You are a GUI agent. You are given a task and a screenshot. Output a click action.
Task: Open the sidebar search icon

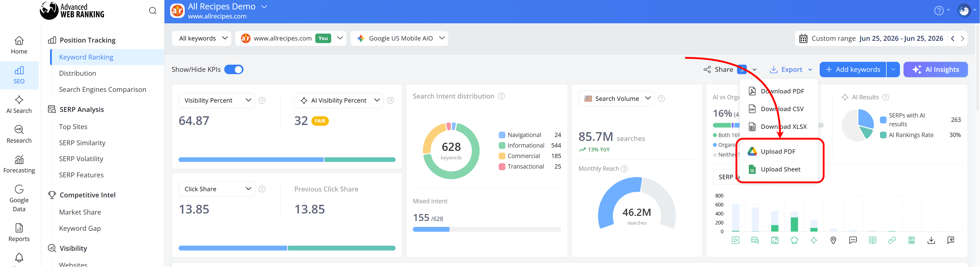point(153,11)
